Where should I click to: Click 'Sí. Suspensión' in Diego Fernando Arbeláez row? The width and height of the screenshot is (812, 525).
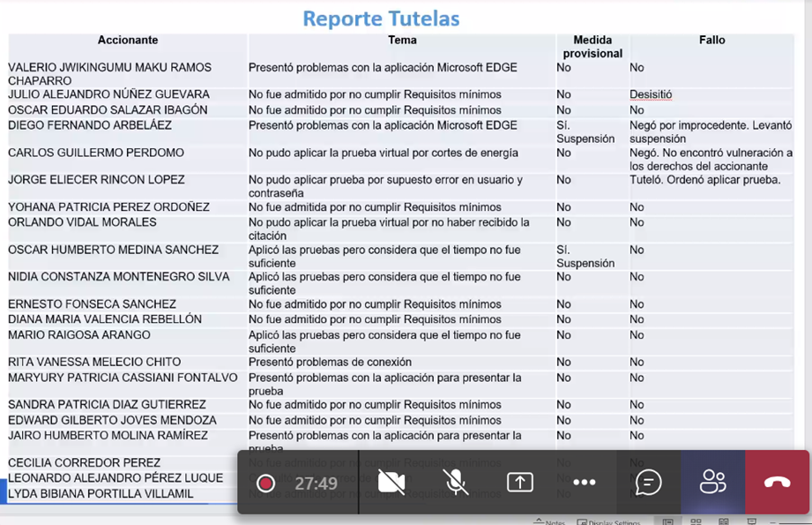point(585,132)
